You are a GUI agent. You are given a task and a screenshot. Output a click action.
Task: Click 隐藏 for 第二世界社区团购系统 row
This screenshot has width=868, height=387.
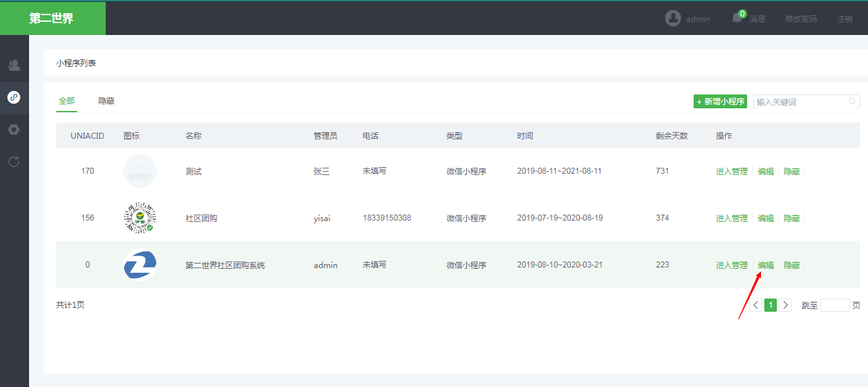pos(791,265)
